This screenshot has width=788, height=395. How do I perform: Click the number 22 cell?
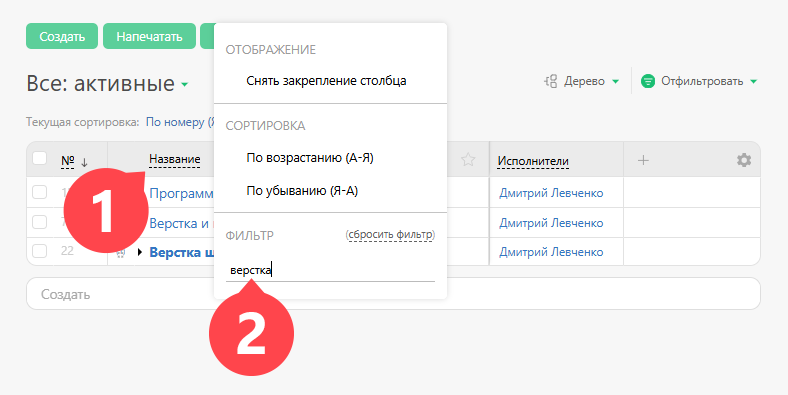[x=67, y=251]
